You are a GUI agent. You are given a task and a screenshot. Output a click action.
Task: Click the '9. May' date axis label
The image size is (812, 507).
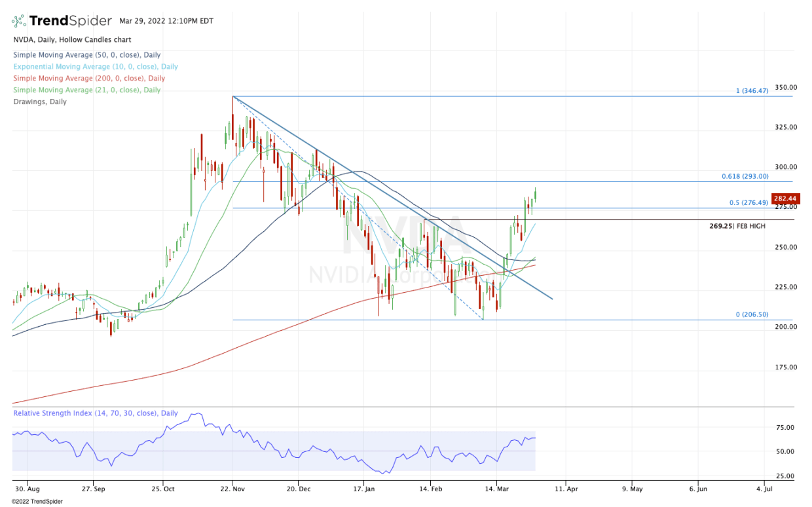point(632,489)
